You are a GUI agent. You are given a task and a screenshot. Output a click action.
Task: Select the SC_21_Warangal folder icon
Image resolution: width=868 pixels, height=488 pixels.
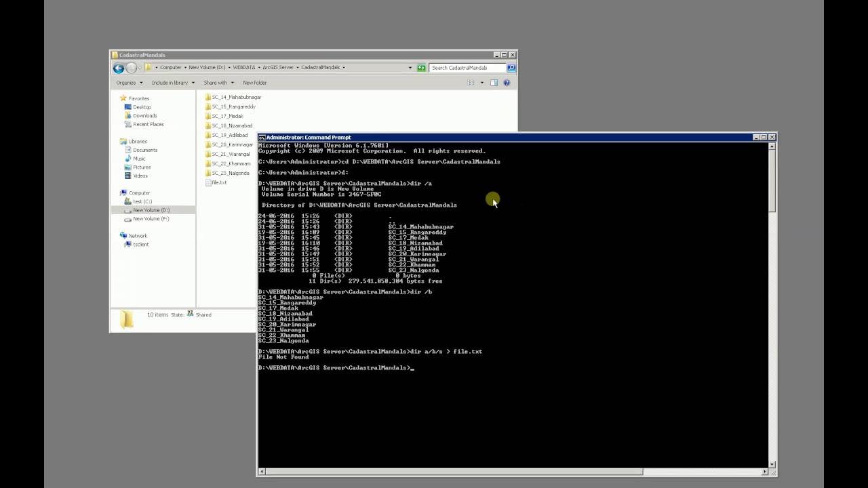pos(208,154)
